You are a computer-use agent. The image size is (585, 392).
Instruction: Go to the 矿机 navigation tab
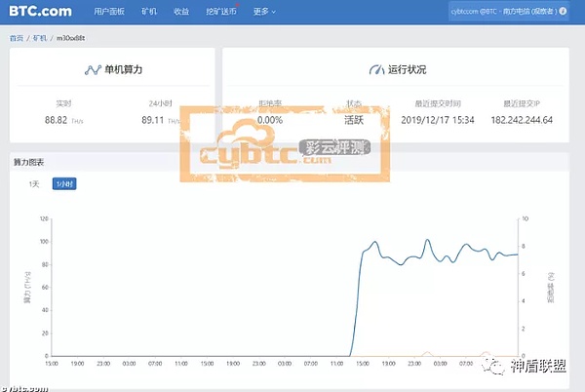[148, 13]
